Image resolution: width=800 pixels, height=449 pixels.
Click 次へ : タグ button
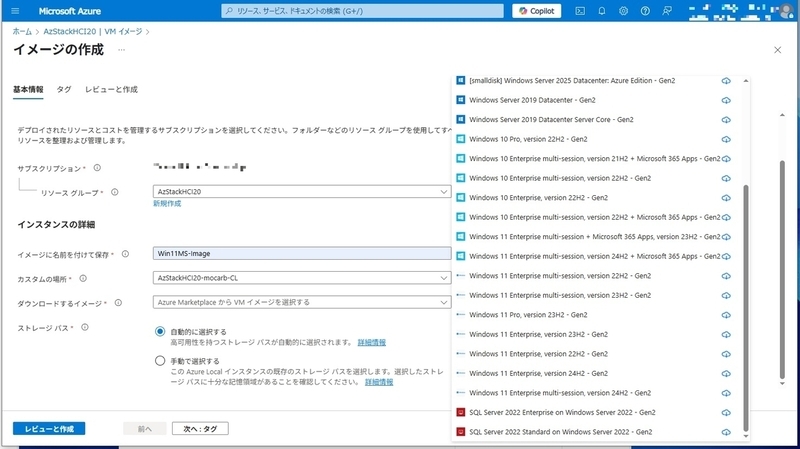pyautogui.click(x=200, y=429)
